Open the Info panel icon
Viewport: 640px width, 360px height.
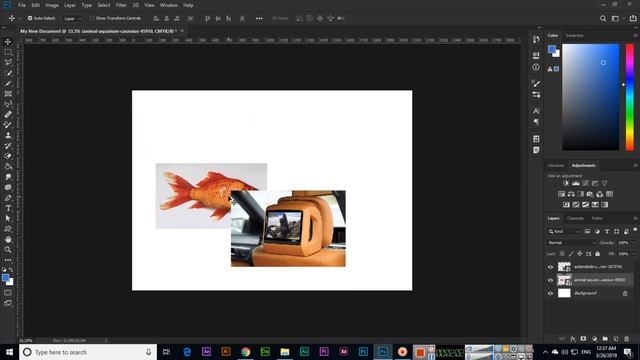(x=536, y=67)
